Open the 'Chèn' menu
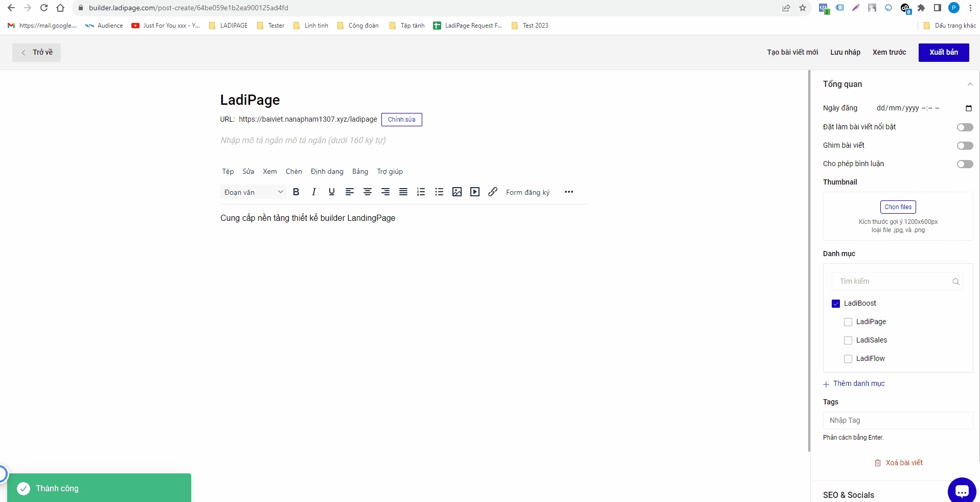 [293, 171]
